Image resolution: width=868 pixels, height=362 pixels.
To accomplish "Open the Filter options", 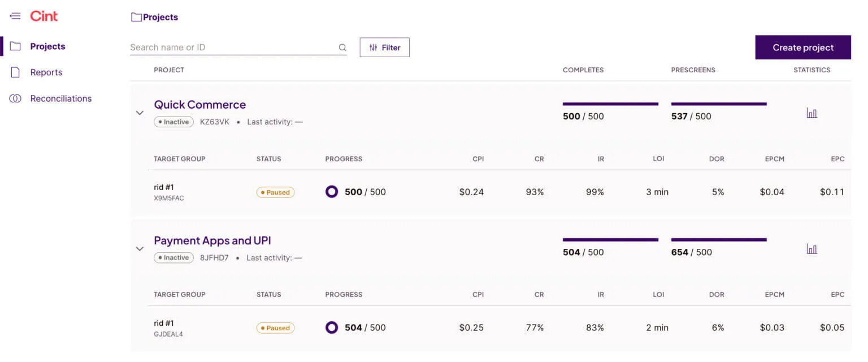I will [384, 48].
